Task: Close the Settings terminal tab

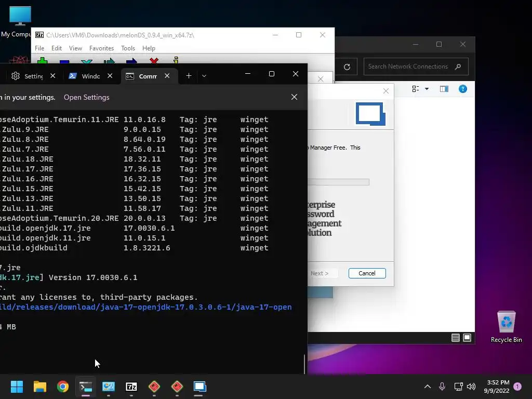Action: click(x=52, y=76)
